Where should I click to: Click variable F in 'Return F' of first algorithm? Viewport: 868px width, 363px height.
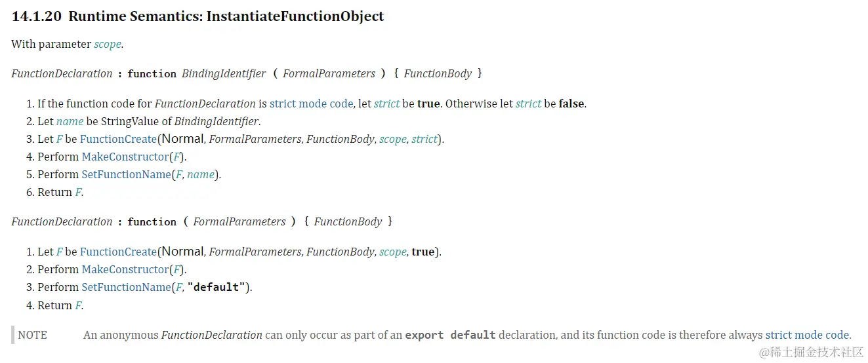click(x=78, y=192)
